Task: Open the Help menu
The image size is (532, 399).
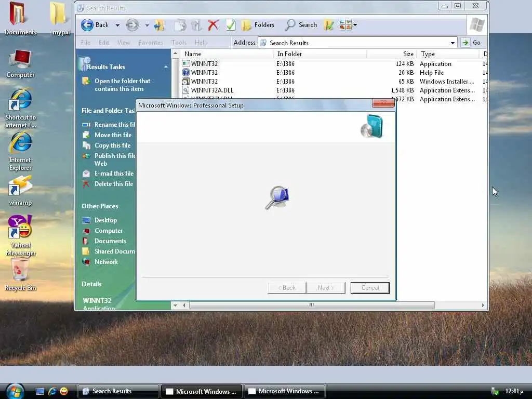Action: 201,43
